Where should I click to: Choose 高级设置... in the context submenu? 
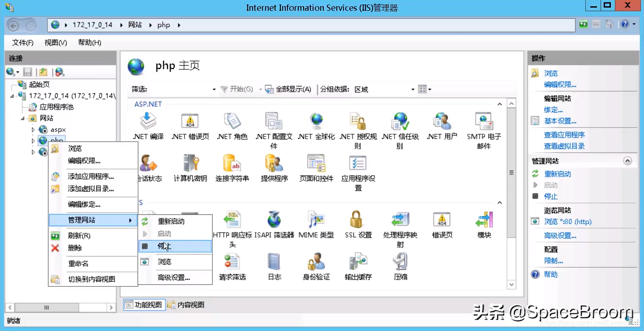tap(175, 277)
